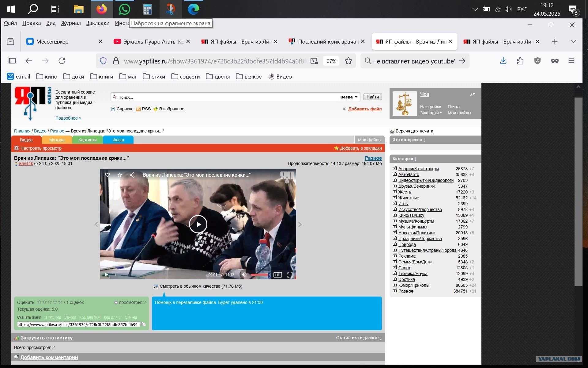Toggle HD quality in player

(277, 275)
